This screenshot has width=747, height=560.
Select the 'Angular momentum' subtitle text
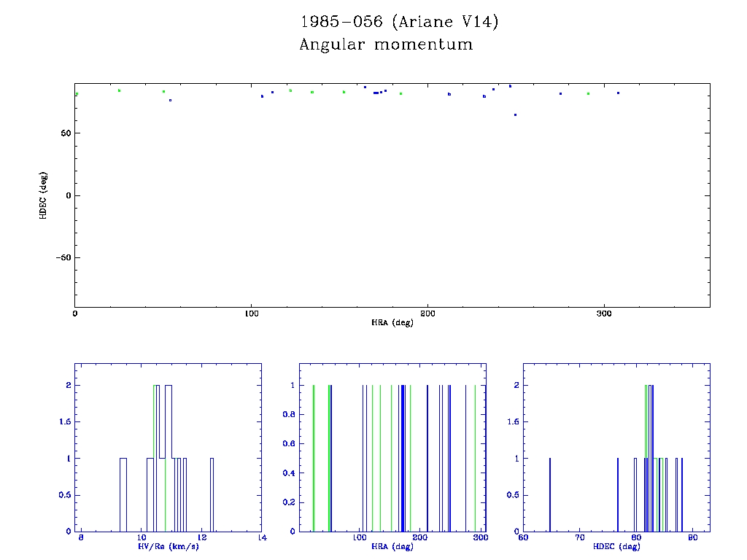click(x=386, y=45)
